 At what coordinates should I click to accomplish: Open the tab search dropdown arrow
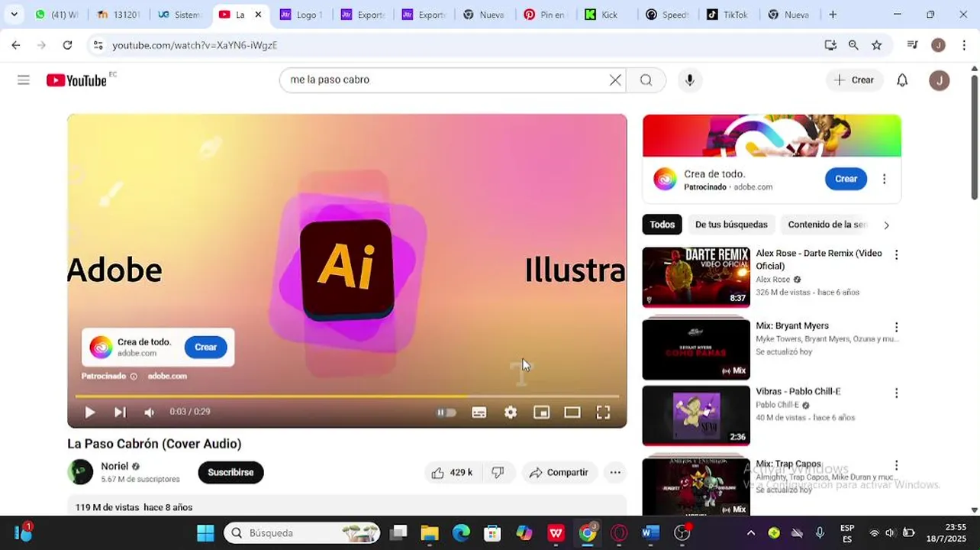tap(14, 15)
